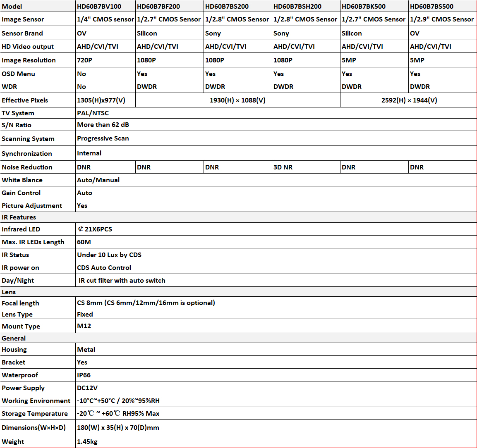The width and height of the screenshot is (477, 448).
Task: Click the Lens section header
Action: click(x=9, y=292)
